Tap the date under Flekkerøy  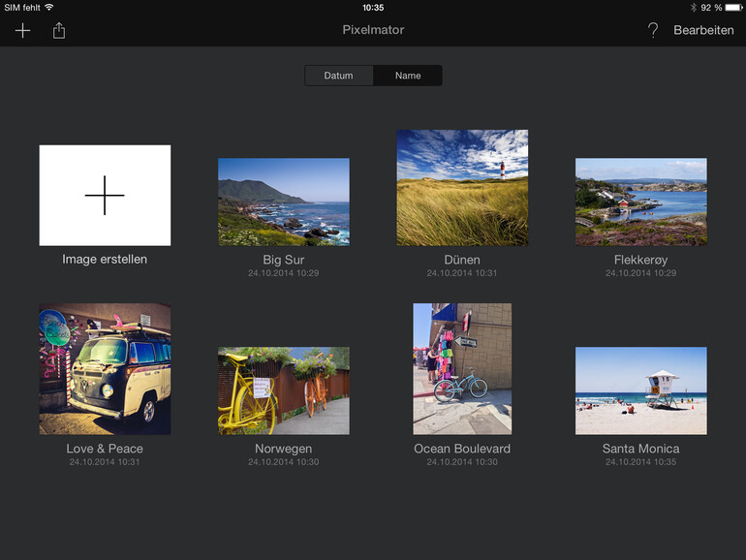click(640, 273)
